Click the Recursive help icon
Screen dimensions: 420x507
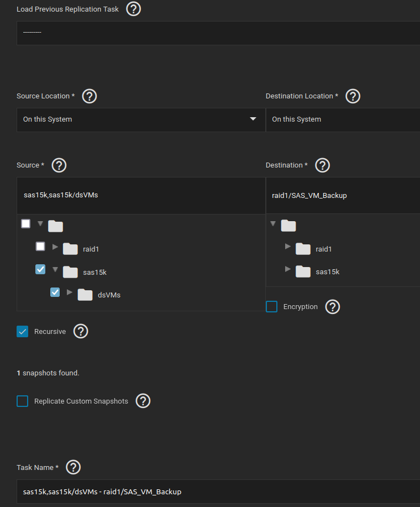point(81,332)
